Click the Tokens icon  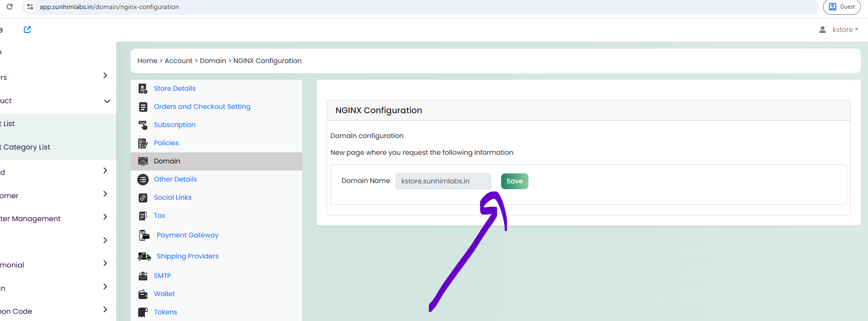click(143, 312)
